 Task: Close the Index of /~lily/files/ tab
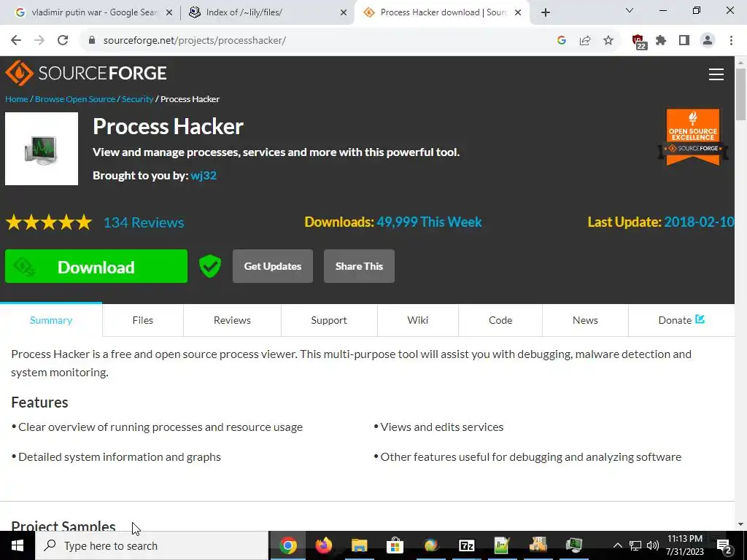(x=344, y=13)
